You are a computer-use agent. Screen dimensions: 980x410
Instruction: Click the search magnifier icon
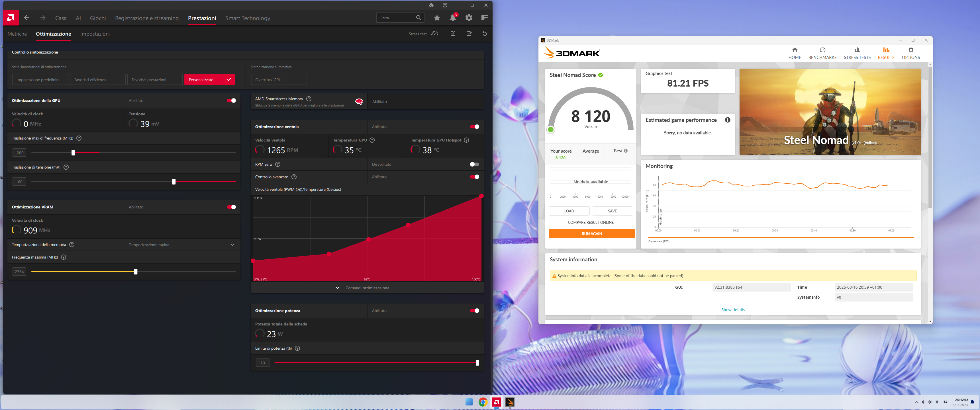tap(418, 17)
